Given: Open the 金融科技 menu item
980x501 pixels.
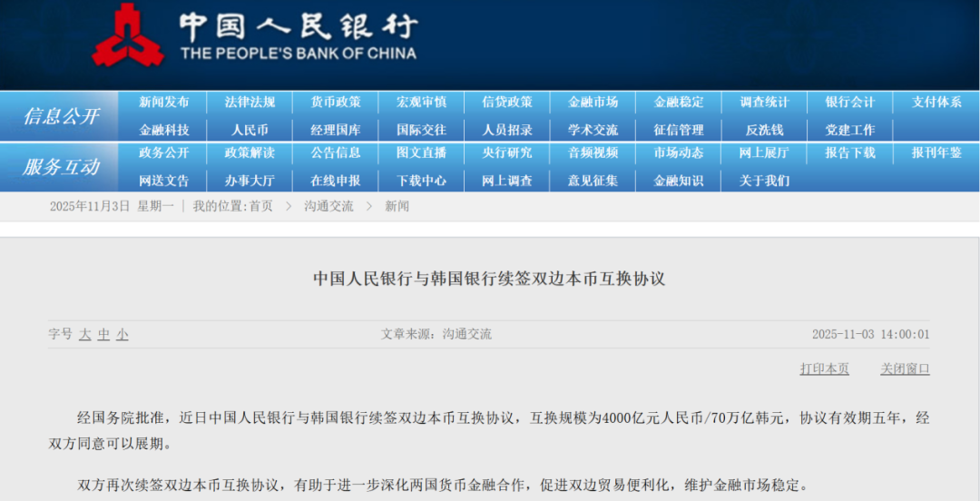Looking at the screenshot, I should 163,130.
